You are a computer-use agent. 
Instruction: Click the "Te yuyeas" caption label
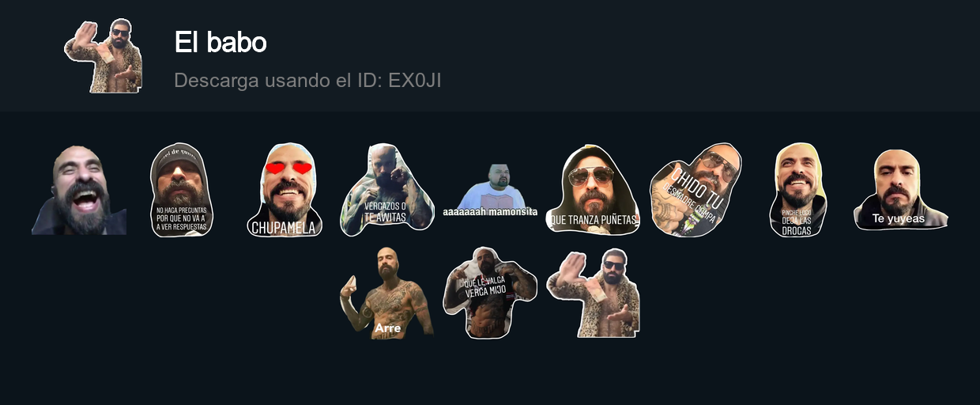coord(899,218)
